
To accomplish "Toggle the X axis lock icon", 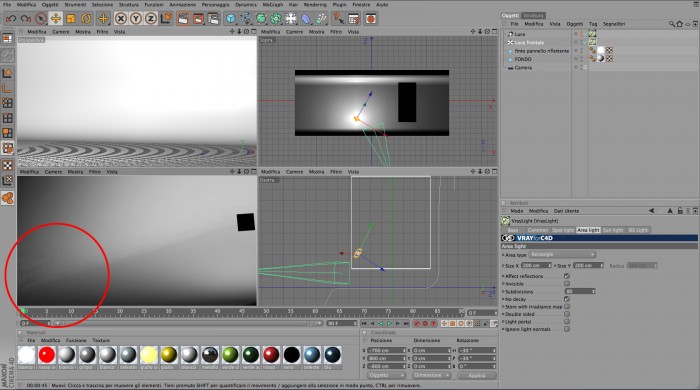I will coord(121,19).
